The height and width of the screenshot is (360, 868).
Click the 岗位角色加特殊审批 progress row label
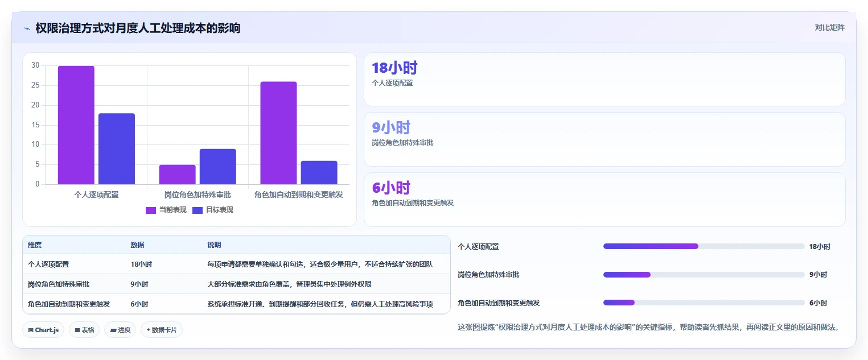point(489,275)
